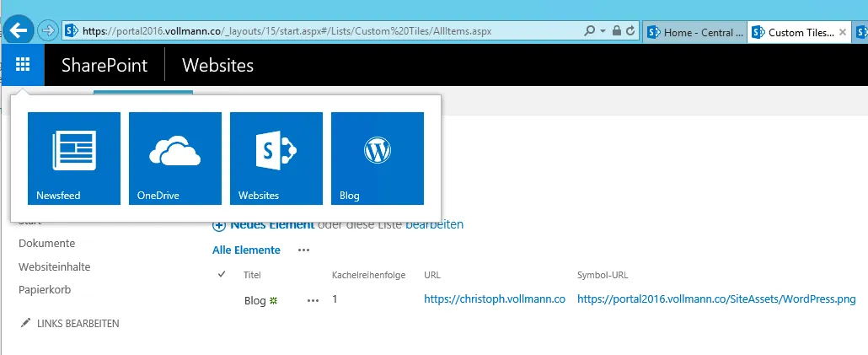The image size is (868, 355).
Task: Open the WordPress.png Symbol-URL link
Action: [x=716, y=299]
